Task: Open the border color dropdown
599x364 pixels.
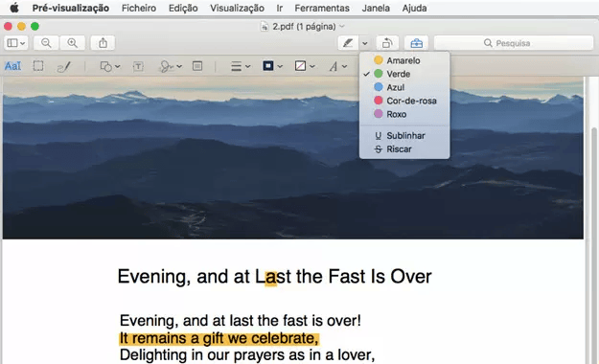Action: pos(272,66)
